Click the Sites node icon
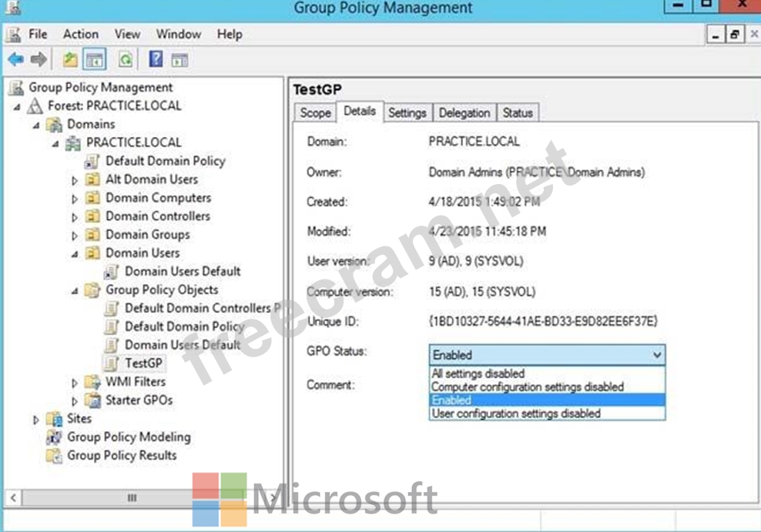 point(55,419)
